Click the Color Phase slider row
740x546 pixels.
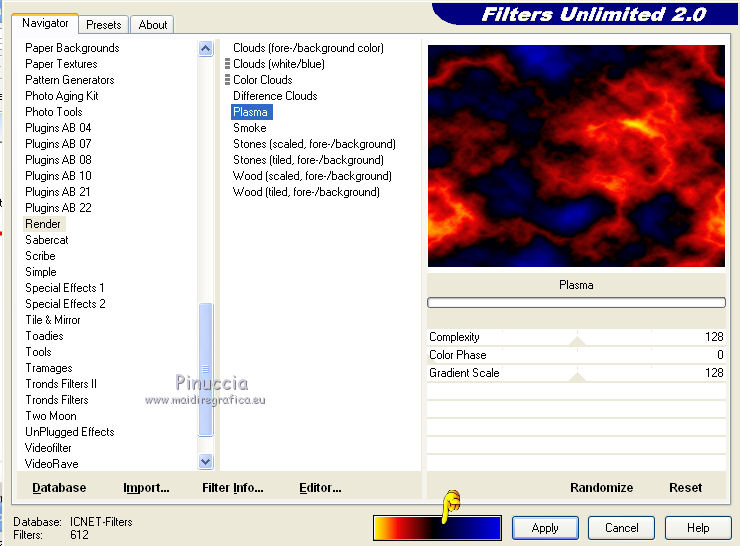tap(576, 355)
